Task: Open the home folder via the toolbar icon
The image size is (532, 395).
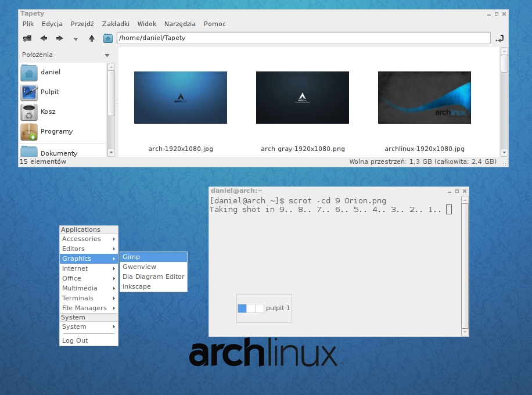Action: click(x=107, y=38)
